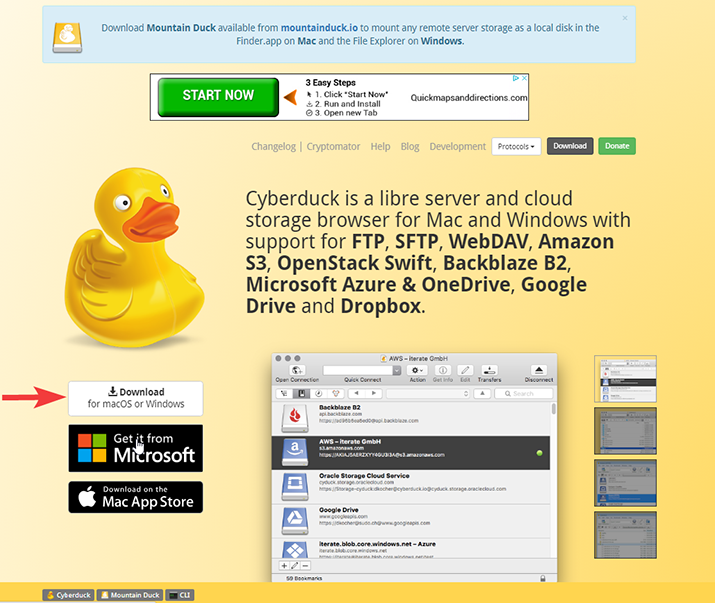Click the remove bookmark minus button
Viewport: 715px width, 603px height.
pyautogui.click(x=306, y=566)
